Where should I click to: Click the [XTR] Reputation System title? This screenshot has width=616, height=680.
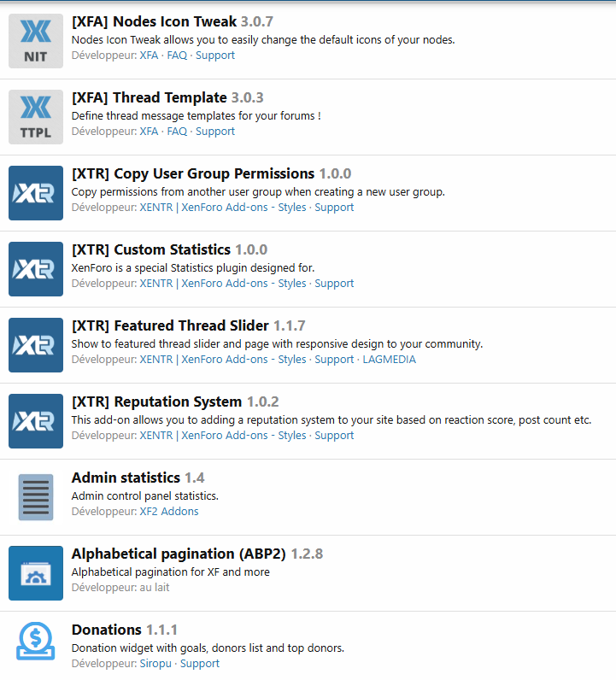click(156, 402)
